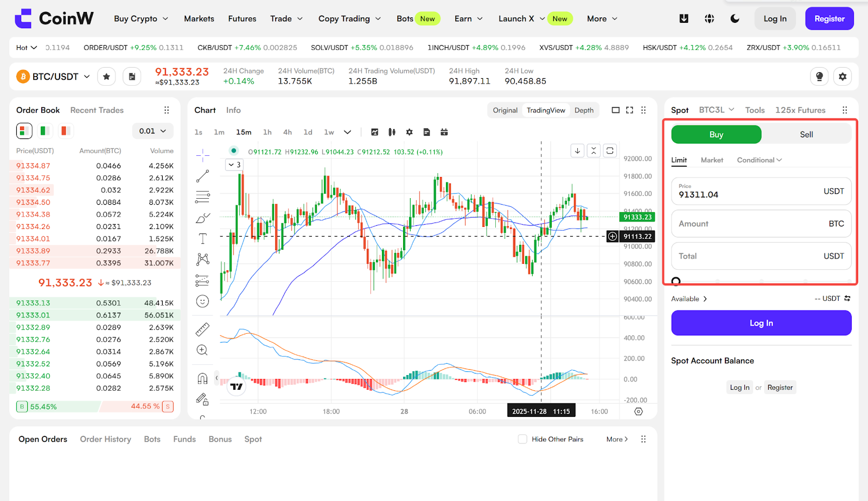Toggle dark mode moon icon
Viewport: 868px width, 501px height.
click(735, 18)
